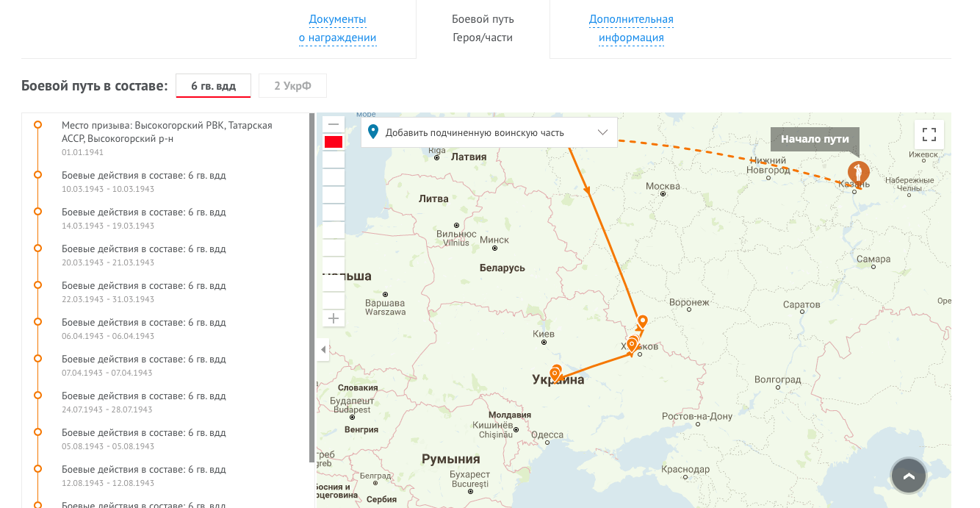Click the timeline list vertical scrollbar
The width and height of the screenshot is (980, 508).
[312, 287]
